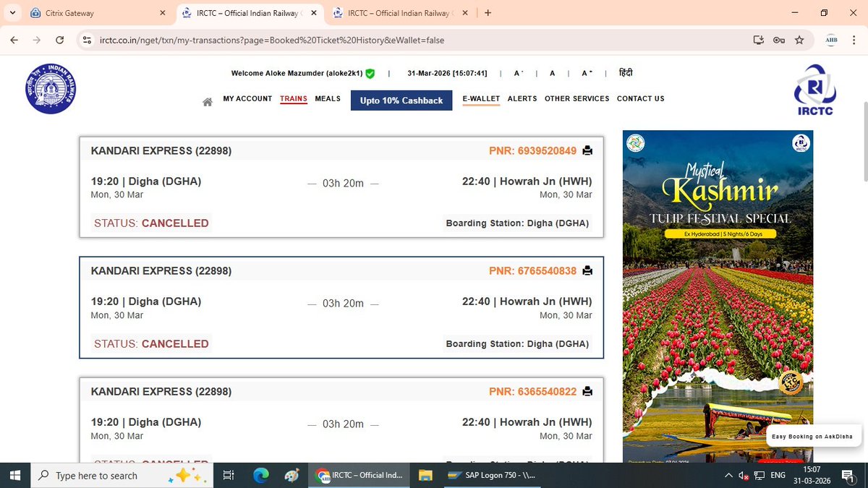Open Chrome three-dot menu
The height and width of the screenshot is (488, 868).
click(x=854, y=40)
